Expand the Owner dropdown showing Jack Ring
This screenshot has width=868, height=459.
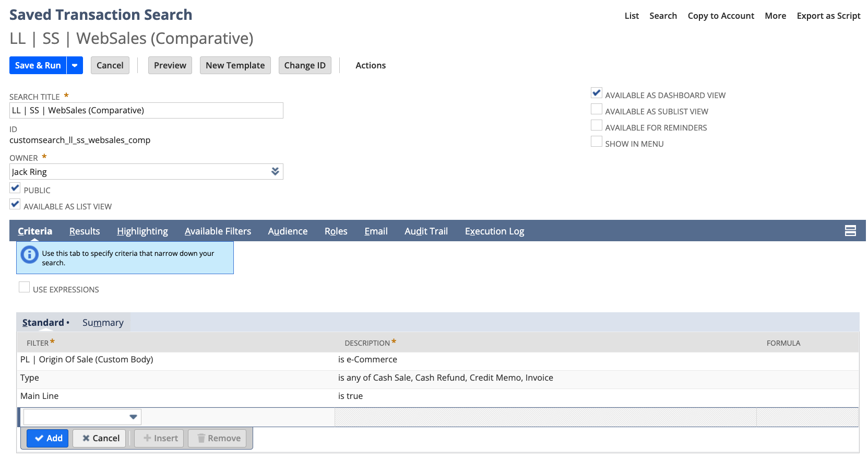275,172
